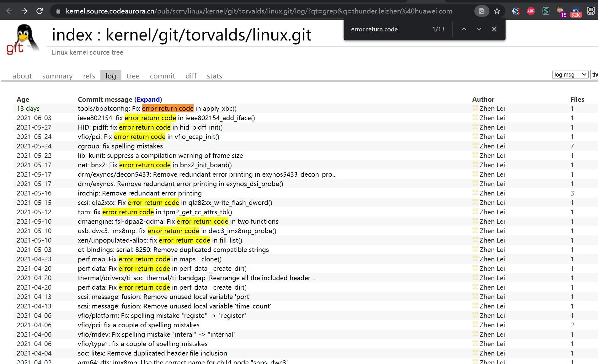Open commit 'usb: dwc3: imx8mp: fix error return code'
598x364 pixels.
click(177, 231)
